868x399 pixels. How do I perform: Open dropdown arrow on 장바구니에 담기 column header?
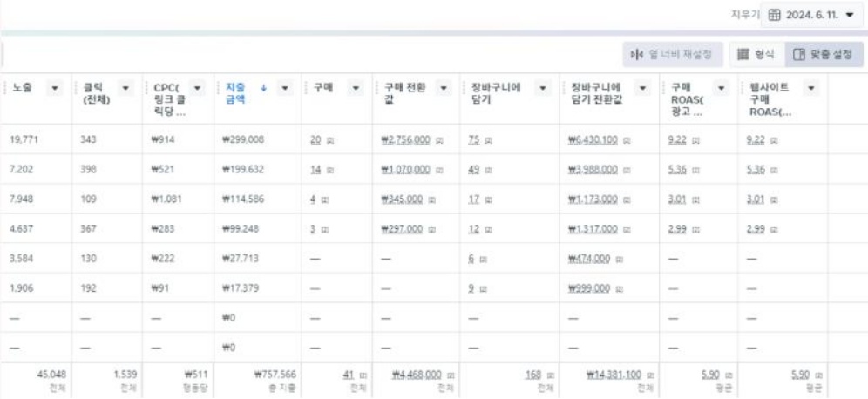click(543, 88)
